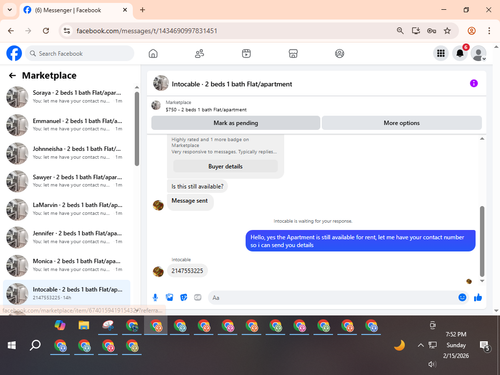The height and width of the screenshot is (375, 500).
Task: Open Windows taskbar search
Action: pyautogui.click(x=35, y=345)
